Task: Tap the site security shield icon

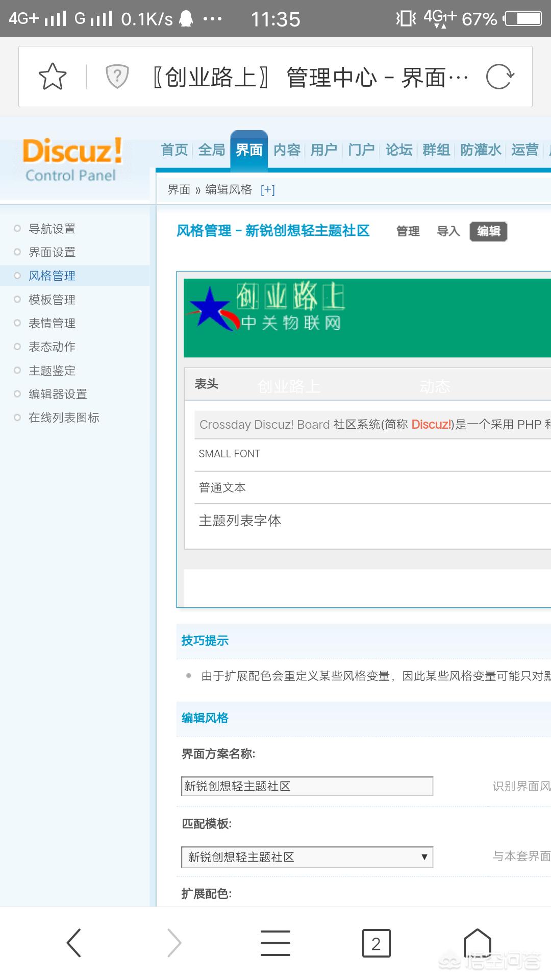Action: coord(117,77)
